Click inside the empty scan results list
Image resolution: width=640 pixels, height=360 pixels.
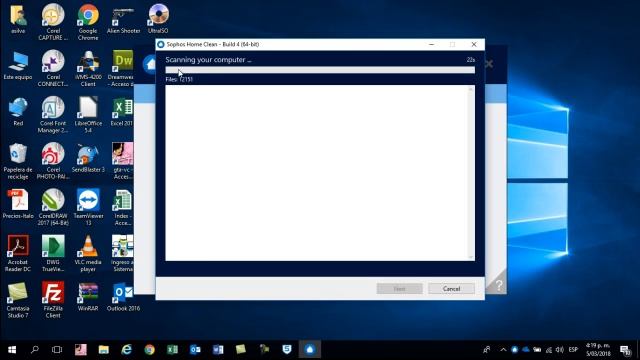[x=316, y=173]
